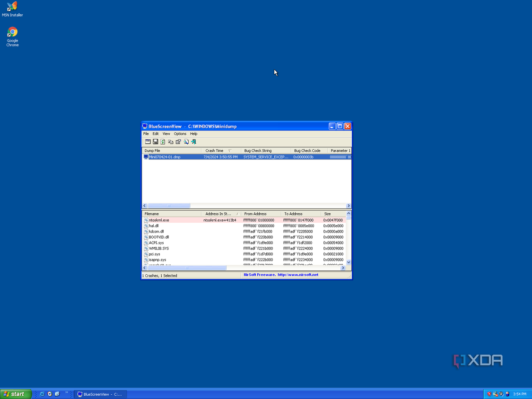This screenshot has width=532, height=399.
Task: Open the nirsoft.net link in status bar
Action: [298, 275]
